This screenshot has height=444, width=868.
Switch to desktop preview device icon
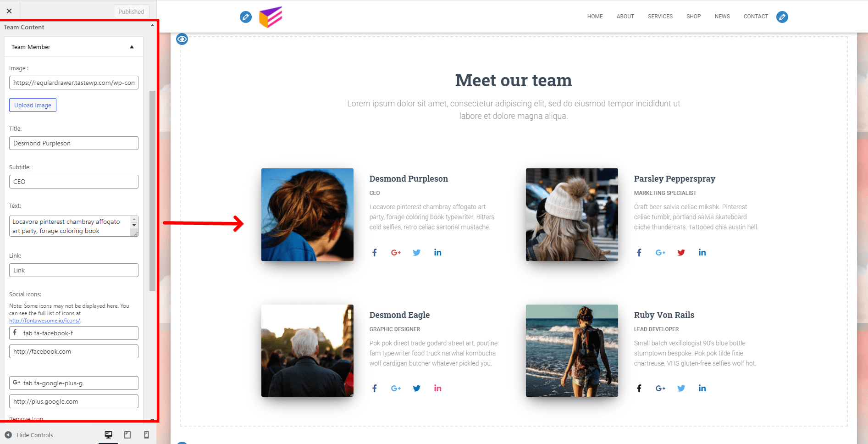coord(108,435)
